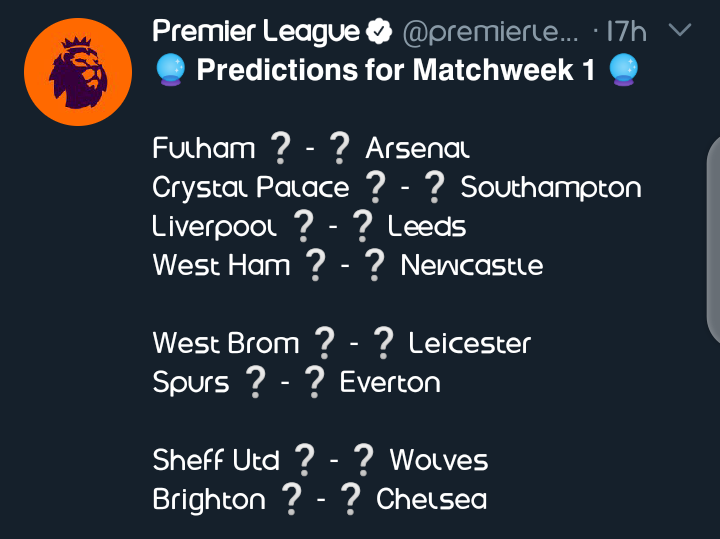Click the Predictions for Matchweek 1 heading
This screenshot has width=720, height=539.
tap(393, 71)
